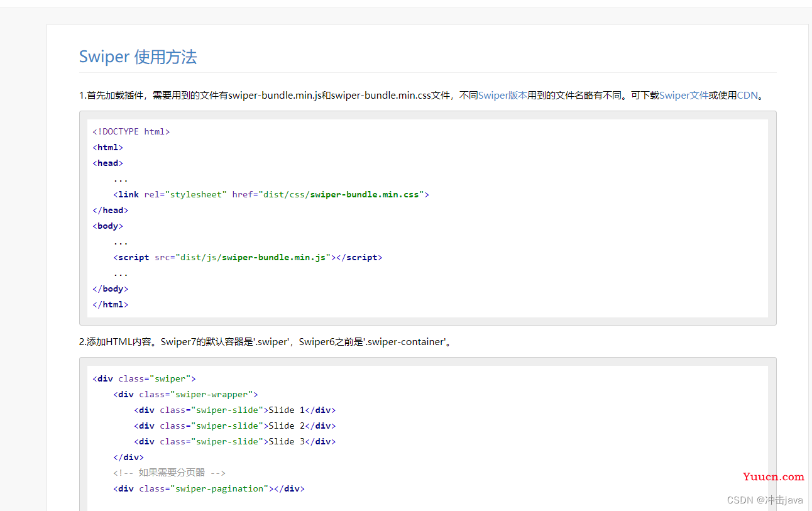
Task: Click the link rel="stylesheet" code line
Action: tap(272, 194)
